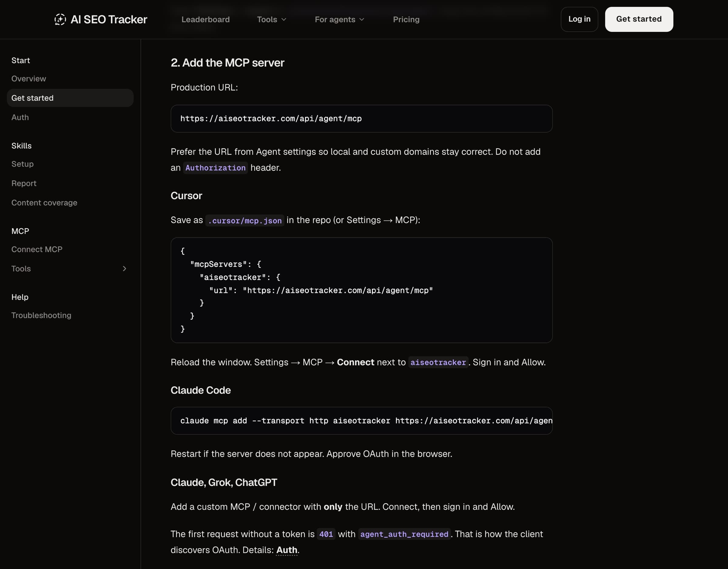728x569 pixels.
Task: Go to the Pricing page
Action: (406, 19)
